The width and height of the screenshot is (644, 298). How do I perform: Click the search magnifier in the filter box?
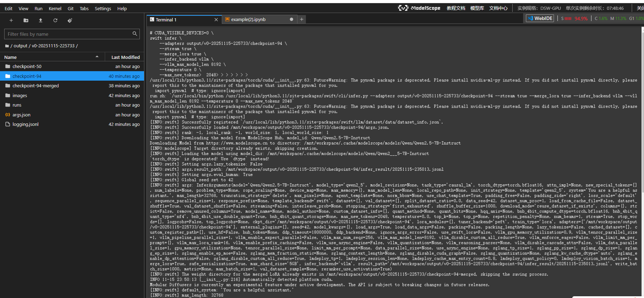(135, 34)
